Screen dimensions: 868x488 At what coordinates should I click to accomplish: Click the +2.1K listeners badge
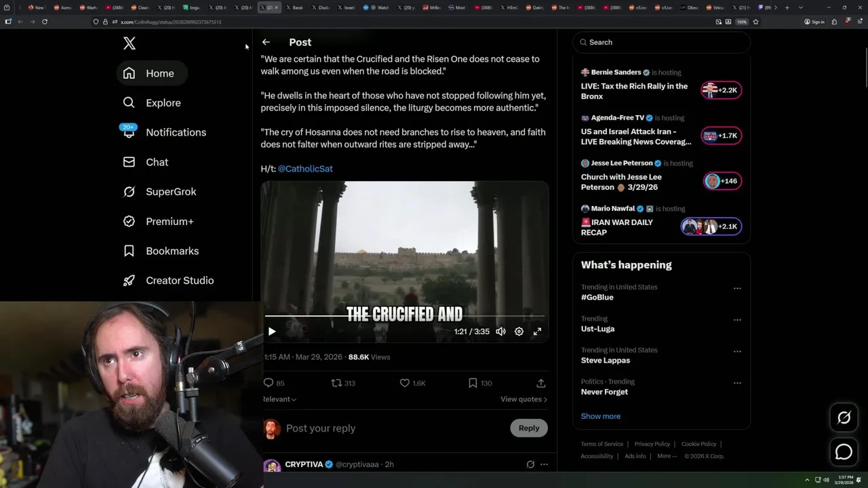pos(711,226)
